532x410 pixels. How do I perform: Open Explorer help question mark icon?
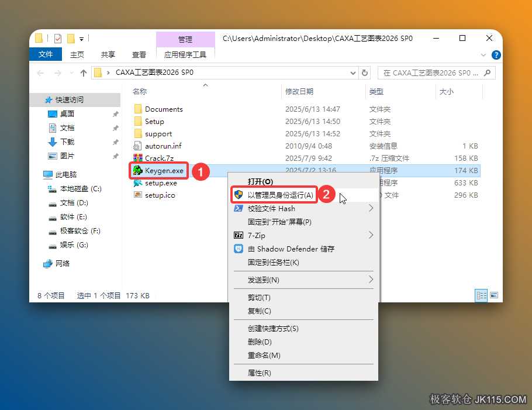point(496,55)
